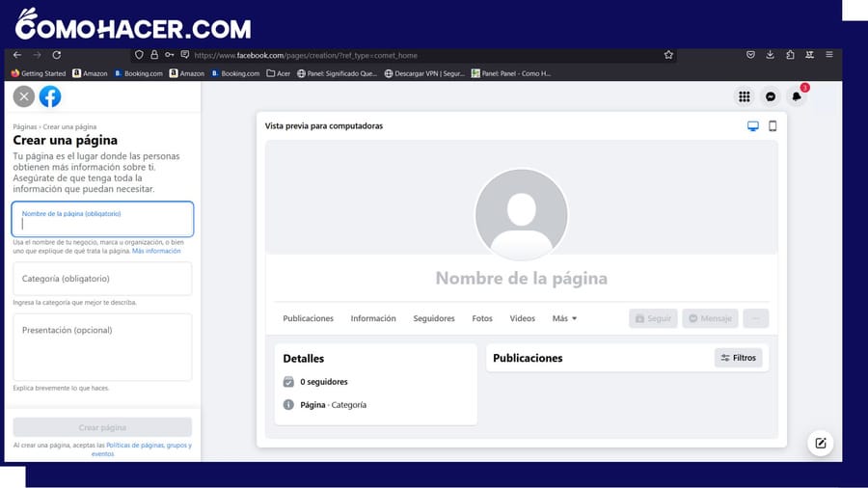Viewport: 868px width, 488px height.
Task: Click the Nombre de la página preview title
Action: click(522, 279)
